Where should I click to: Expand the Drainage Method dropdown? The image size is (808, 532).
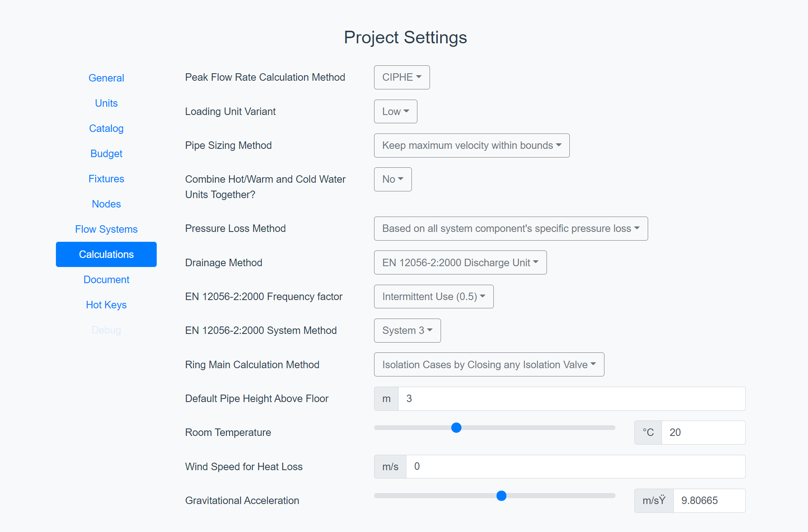click(x=460, y=262)
